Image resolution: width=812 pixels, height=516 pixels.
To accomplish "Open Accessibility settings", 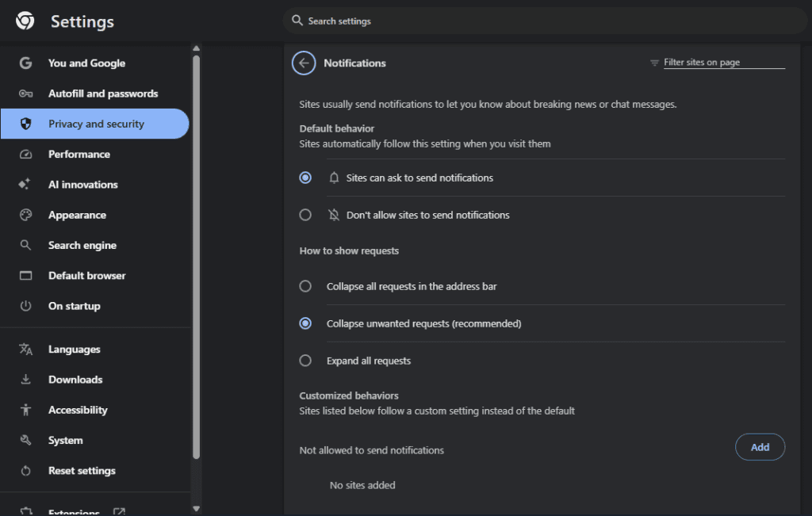I will pyautogui.click(x=95, y=410).
